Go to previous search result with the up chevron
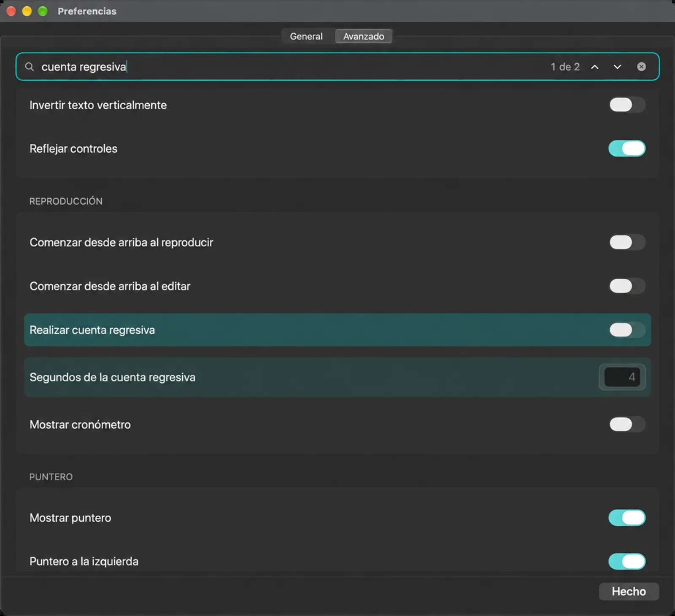 [594, 67]
